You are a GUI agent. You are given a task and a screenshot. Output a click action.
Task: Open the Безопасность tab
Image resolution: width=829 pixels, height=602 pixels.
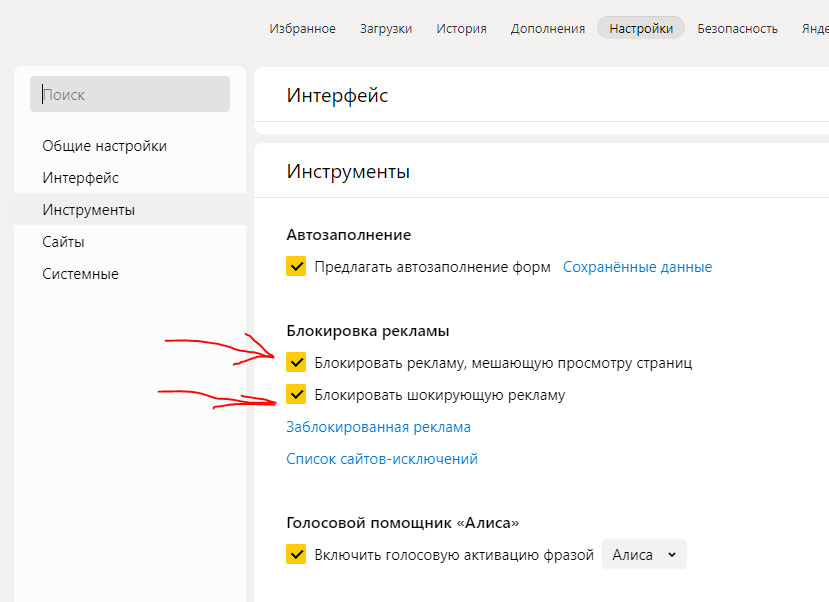click(738, 29)
